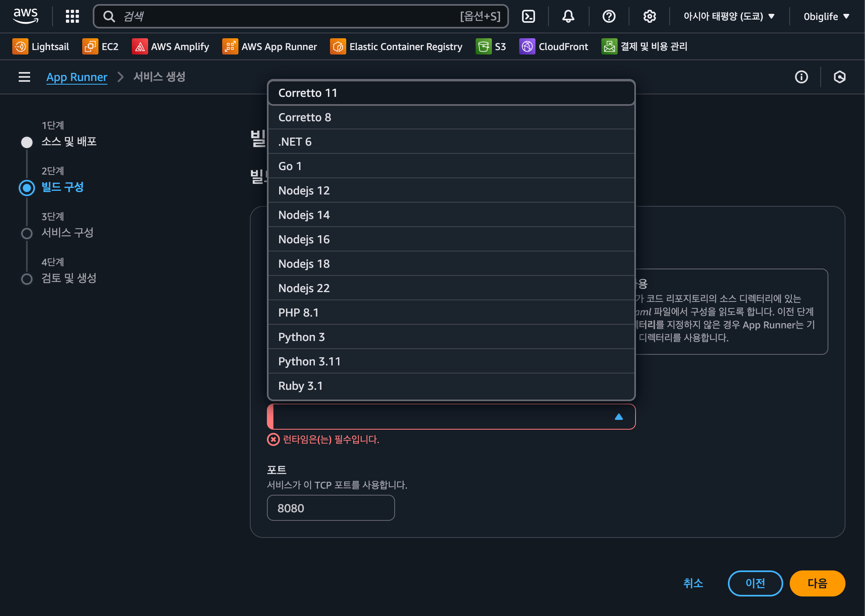Image resolution: width=865 pixels, height=616 pixels.
Task: Open the hexagon tools panel icon
Action: coord(840,77)
